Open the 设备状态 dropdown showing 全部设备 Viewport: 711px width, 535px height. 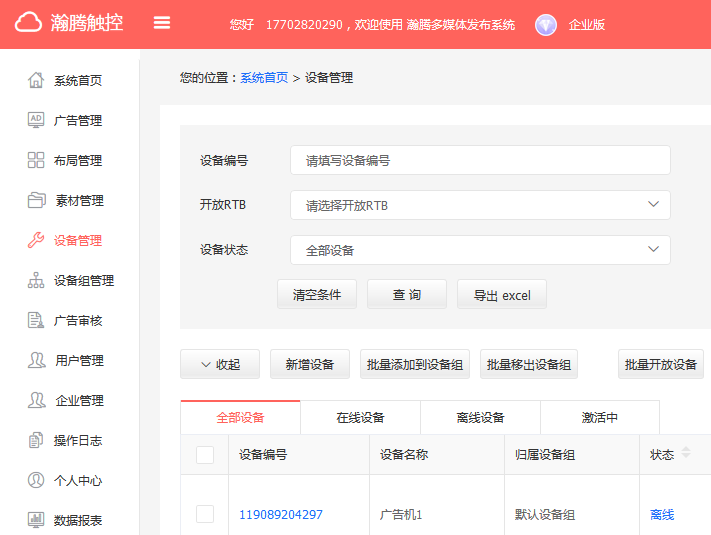click(480, 250)
